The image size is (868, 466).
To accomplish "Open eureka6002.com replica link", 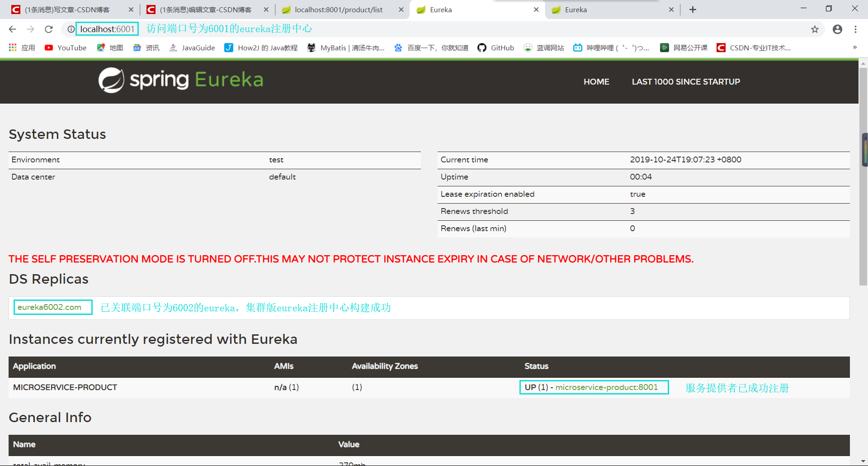I will pyautogui.click(x=50, y=307).
